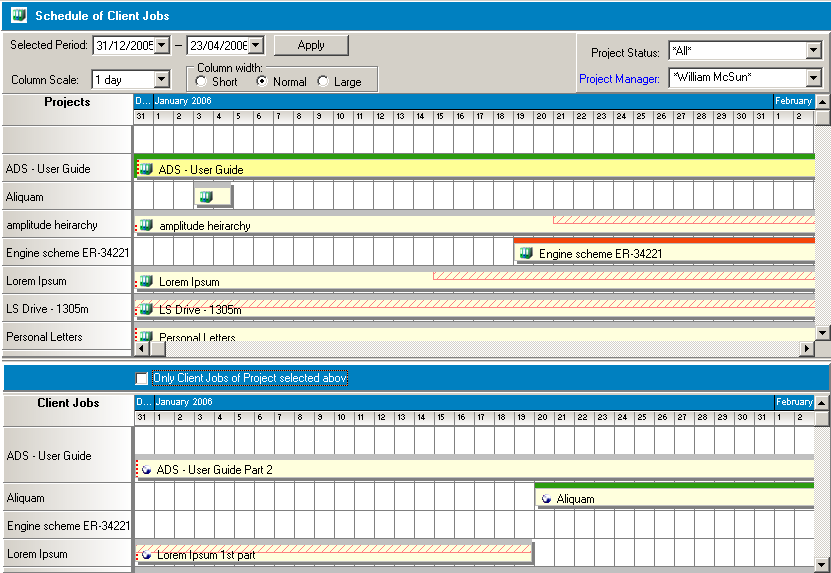831x573 pixels.
Task: Select the Short column width option
Action: [x=201, y=82]
